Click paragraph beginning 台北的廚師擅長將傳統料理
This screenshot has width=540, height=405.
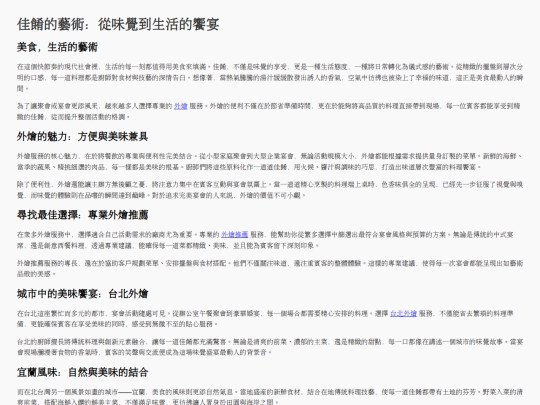coord(270,347)
